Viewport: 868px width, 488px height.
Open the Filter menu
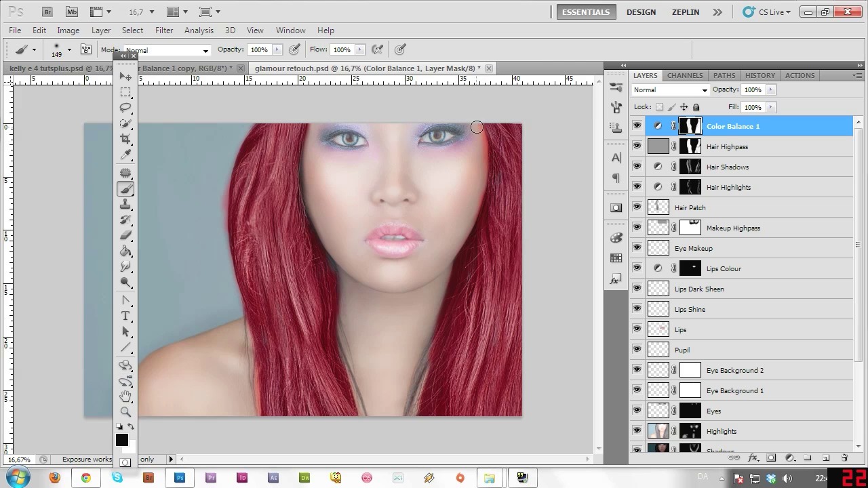(x=164, y=30)
